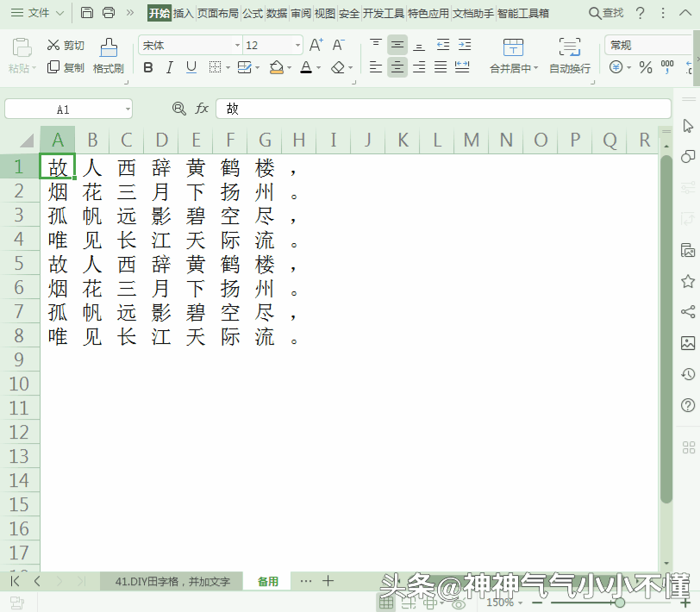Click the Print icon in quick access bar
This screenshot has width=700, height=612.
pyautogui.click(x=109, y=13)
